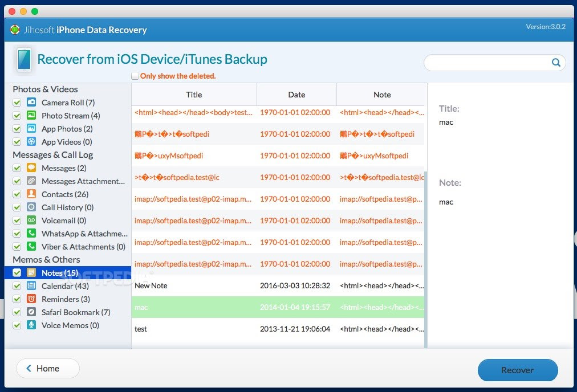Go back with the Home button

point(48,368)
